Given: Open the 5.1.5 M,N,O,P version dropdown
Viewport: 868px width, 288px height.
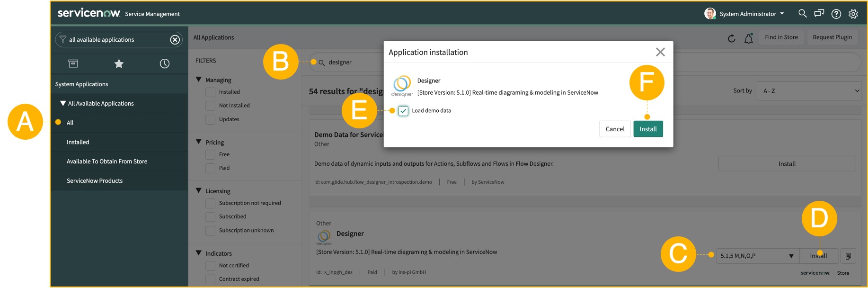Looking at the screenshot, I should (x=758, y=256).
